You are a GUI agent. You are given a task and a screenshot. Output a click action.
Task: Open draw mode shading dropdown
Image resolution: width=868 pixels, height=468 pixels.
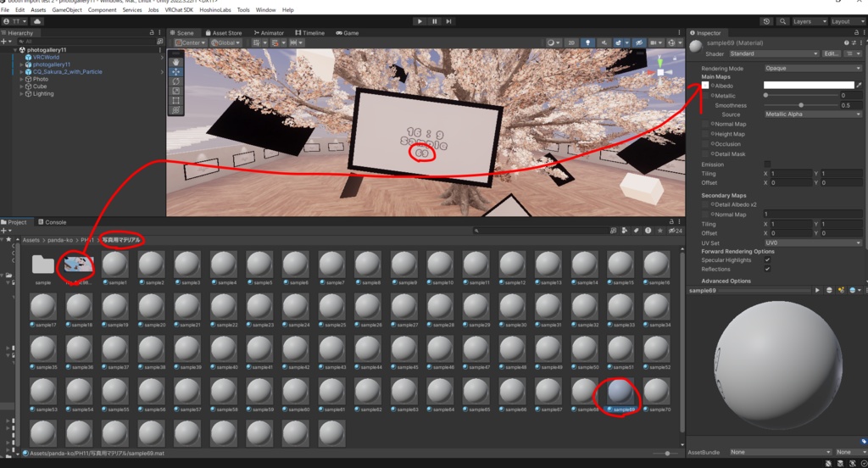pos(553,42)
